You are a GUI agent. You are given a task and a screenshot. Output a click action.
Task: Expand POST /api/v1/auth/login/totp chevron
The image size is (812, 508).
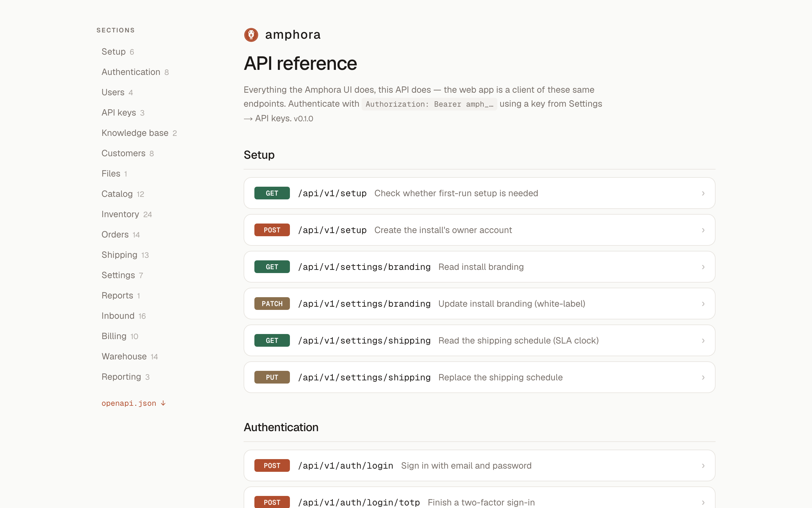pos(703,502)
